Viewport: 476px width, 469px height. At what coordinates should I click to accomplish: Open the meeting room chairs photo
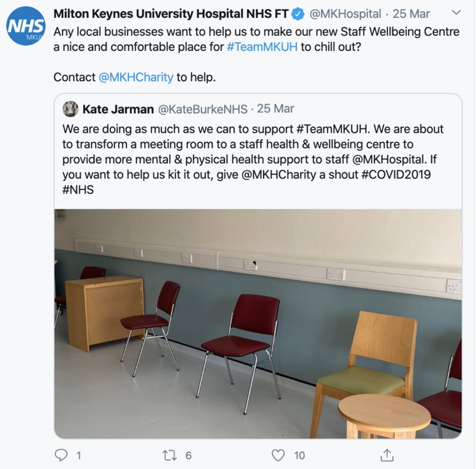click(x=258, y=324)
